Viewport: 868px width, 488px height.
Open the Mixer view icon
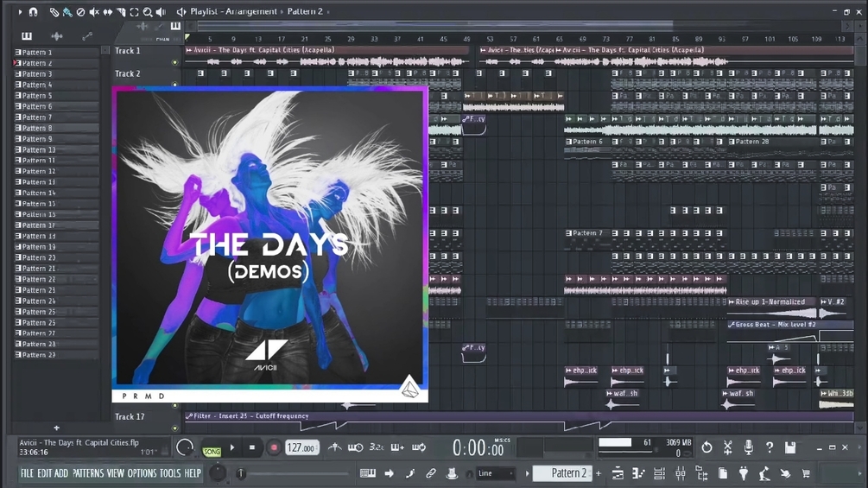(x=681, y=473)
